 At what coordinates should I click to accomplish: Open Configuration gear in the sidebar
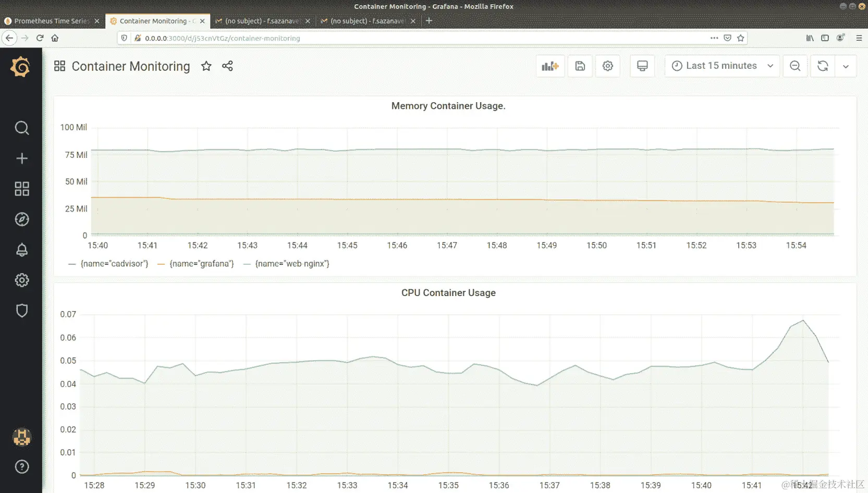tap(21, 280)
